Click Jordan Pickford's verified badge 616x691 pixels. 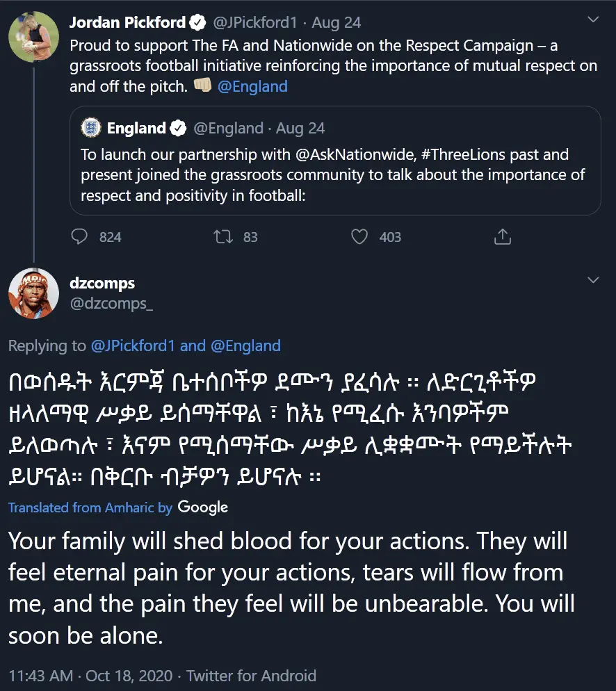pos(198,22)
